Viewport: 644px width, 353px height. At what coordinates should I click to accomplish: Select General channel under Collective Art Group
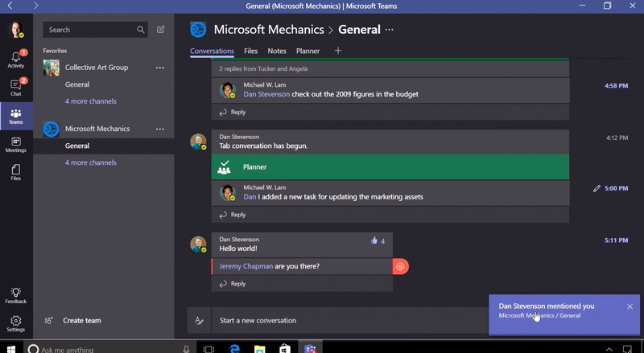coord(77,84)
